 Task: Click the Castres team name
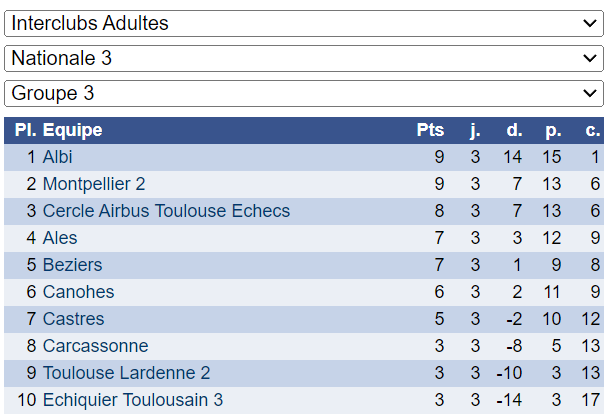click(74, 319)
